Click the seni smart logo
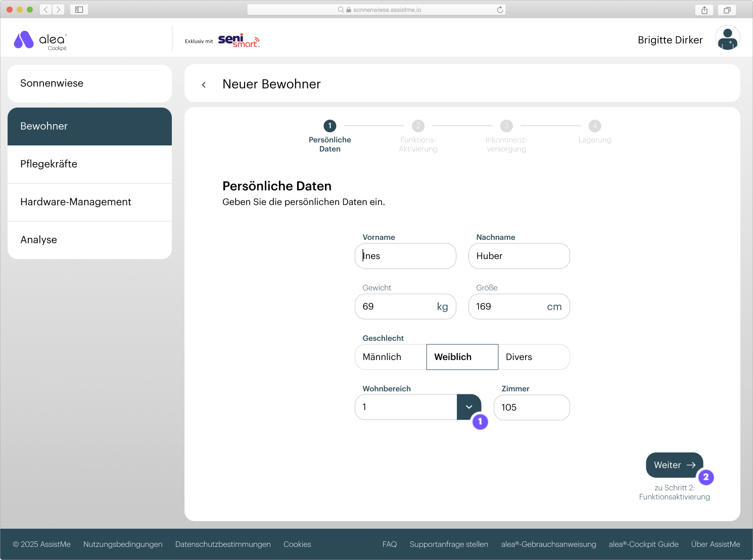This screenshot has width=753, height=560. (239, 40)
